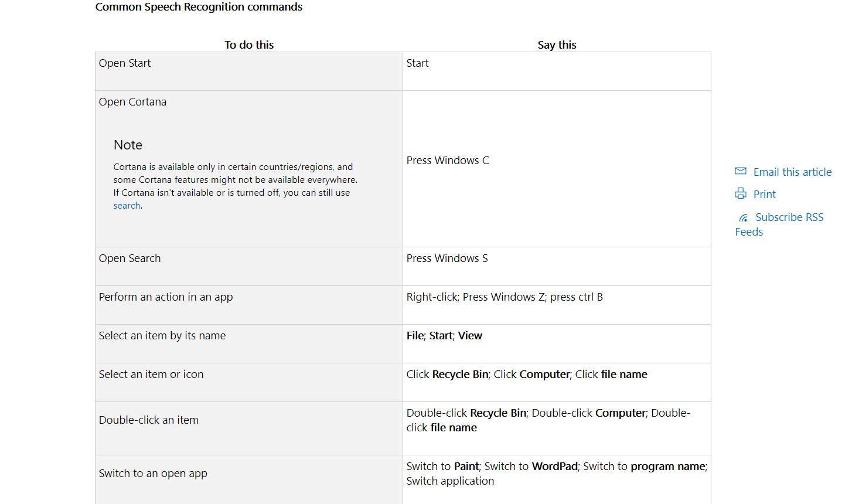Follow the search link in Cortana note
845x504 pixels.
(127, 206)
